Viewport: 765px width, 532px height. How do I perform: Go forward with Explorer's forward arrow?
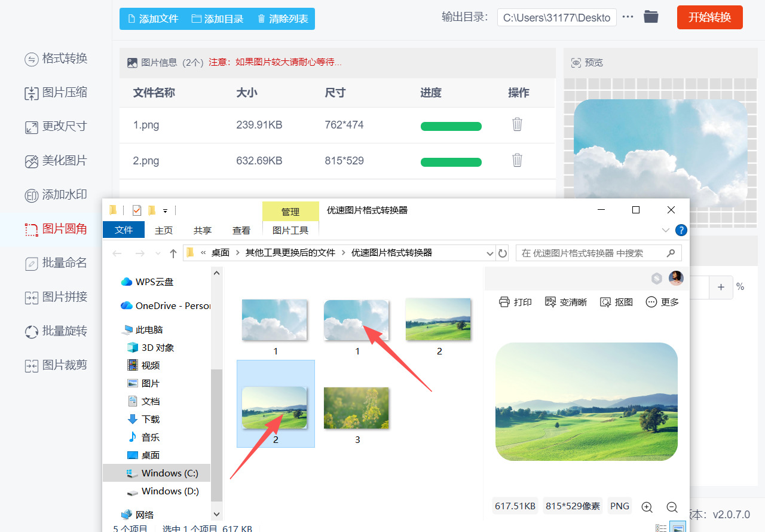pyautogui.click(x=140, y=253)
